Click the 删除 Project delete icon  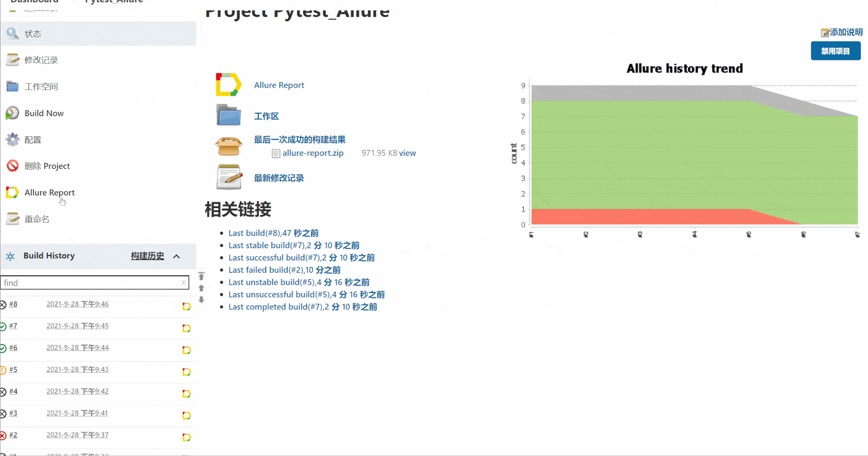[12, 166]
